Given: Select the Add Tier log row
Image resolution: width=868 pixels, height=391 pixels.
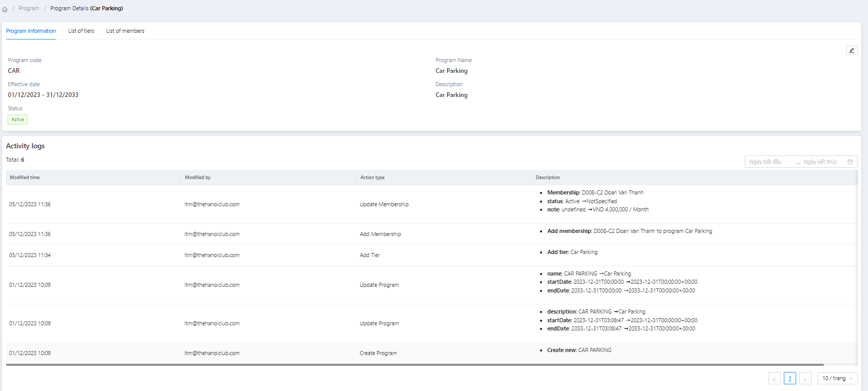Looking at the screenshot, I should coord(370,255).
